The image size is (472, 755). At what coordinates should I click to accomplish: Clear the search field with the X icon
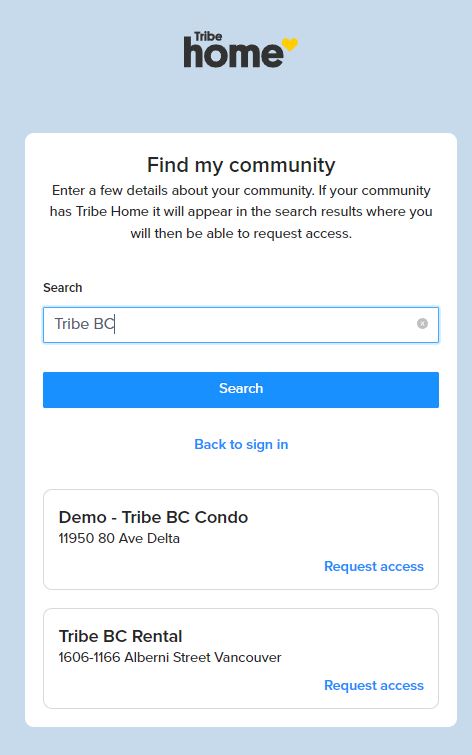point(422,324)
